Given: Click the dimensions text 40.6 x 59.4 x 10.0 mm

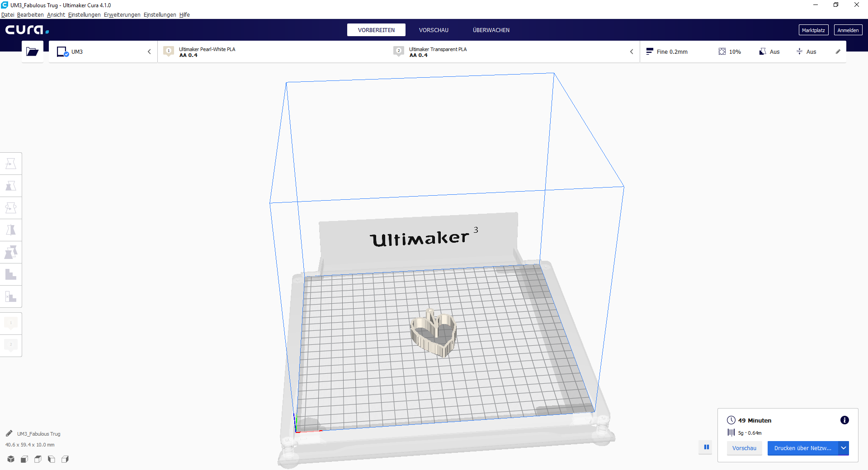Looking at the screenshot, I should click(x=30, y=445).
